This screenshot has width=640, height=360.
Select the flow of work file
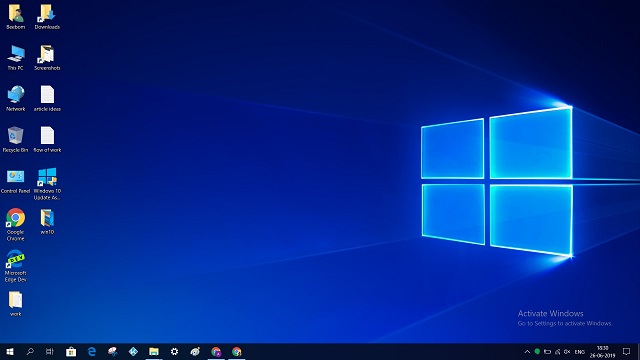pyautogui.click(x=47, y=139)
